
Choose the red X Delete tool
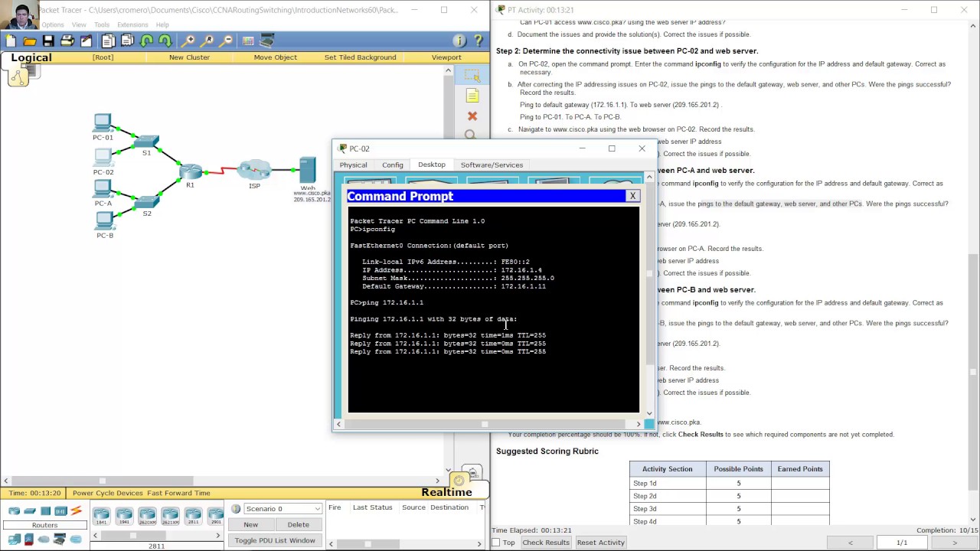(x=472, y=116)
